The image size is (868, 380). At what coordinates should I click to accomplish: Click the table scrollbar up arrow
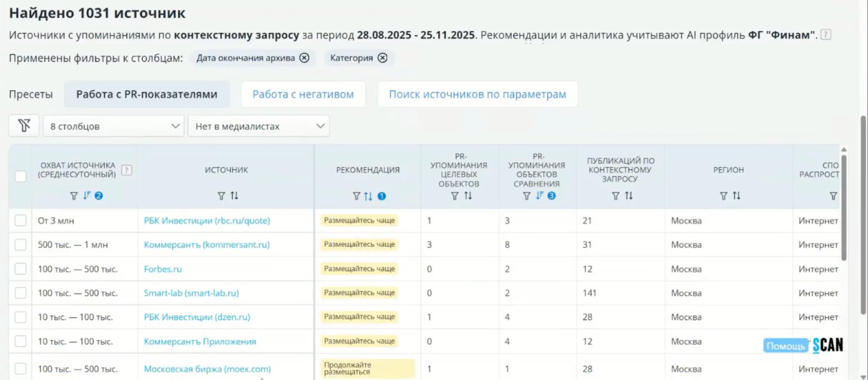click(844, 150)
